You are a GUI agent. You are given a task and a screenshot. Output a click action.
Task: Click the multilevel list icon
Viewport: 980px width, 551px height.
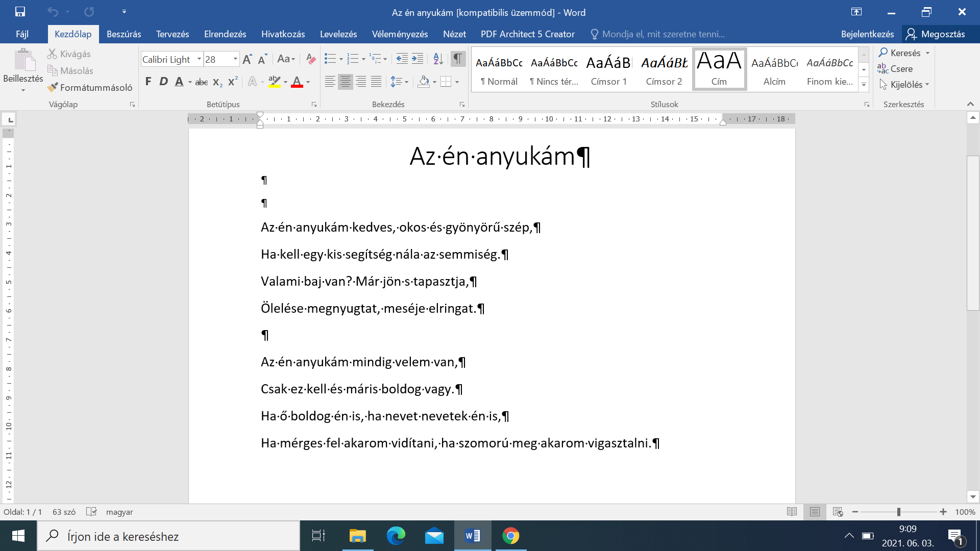[x=375, y=59]
